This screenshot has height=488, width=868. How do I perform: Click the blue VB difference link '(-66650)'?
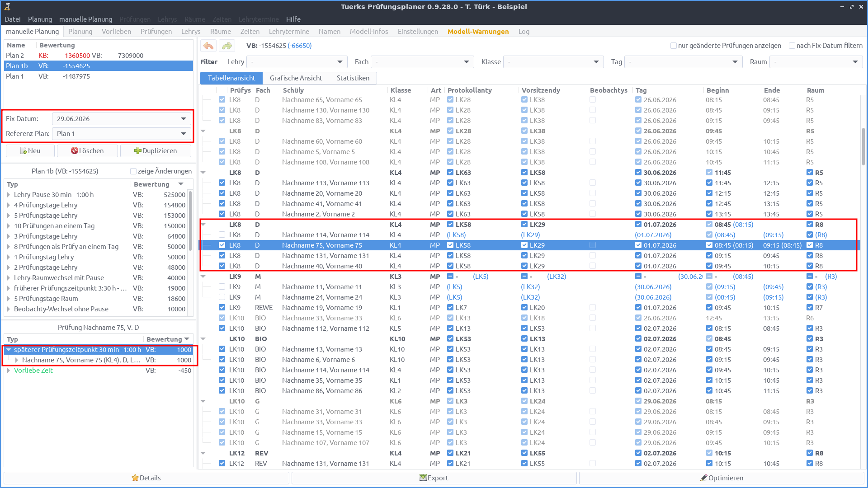click(301, 46)
